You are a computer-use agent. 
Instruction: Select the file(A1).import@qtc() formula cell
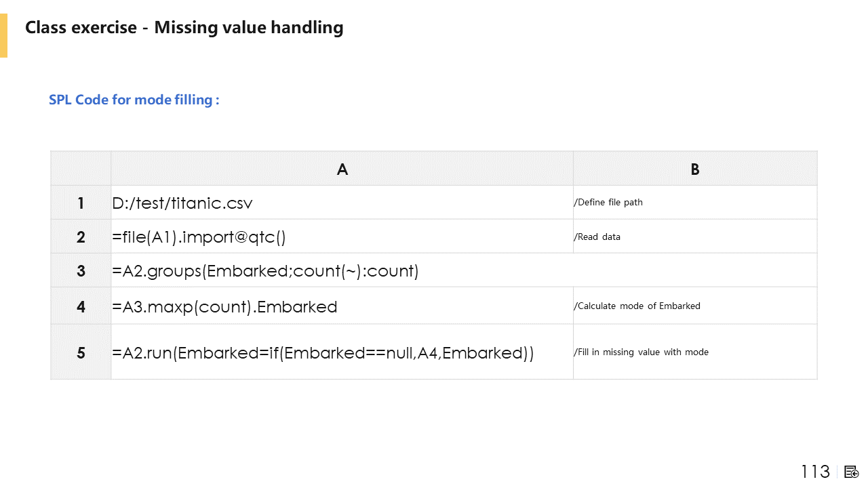tap(199, 237)
